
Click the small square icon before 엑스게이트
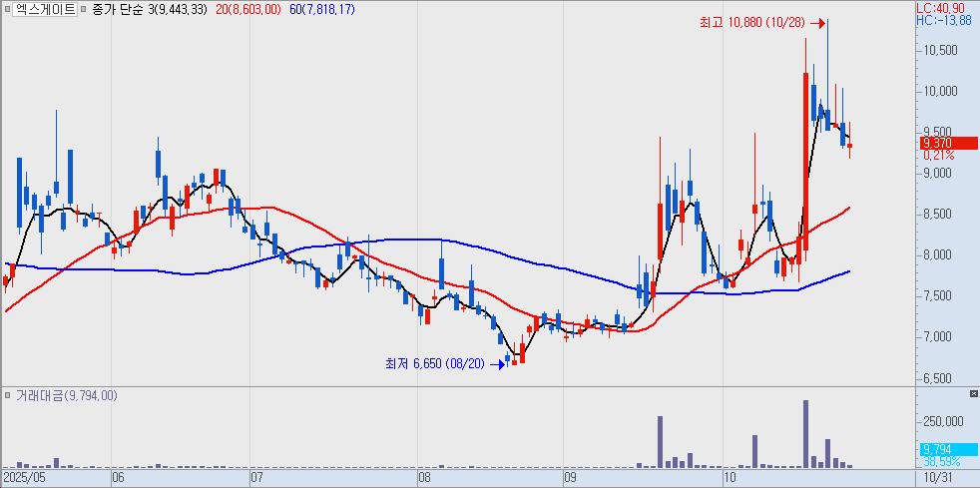pos(7,9)
